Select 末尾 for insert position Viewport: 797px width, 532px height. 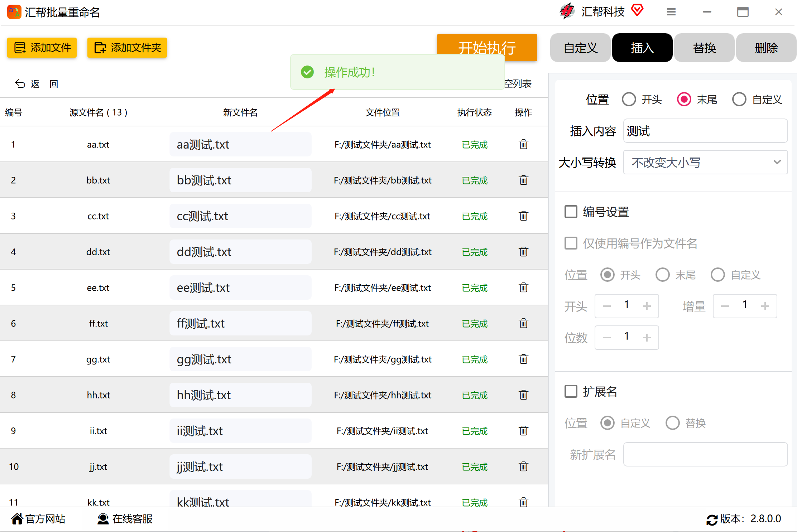684,100
